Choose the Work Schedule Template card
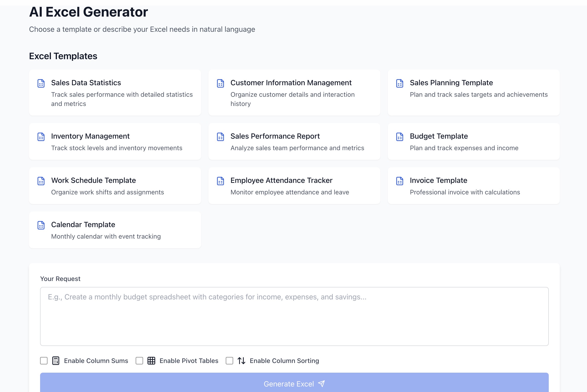 coord(115,185)
